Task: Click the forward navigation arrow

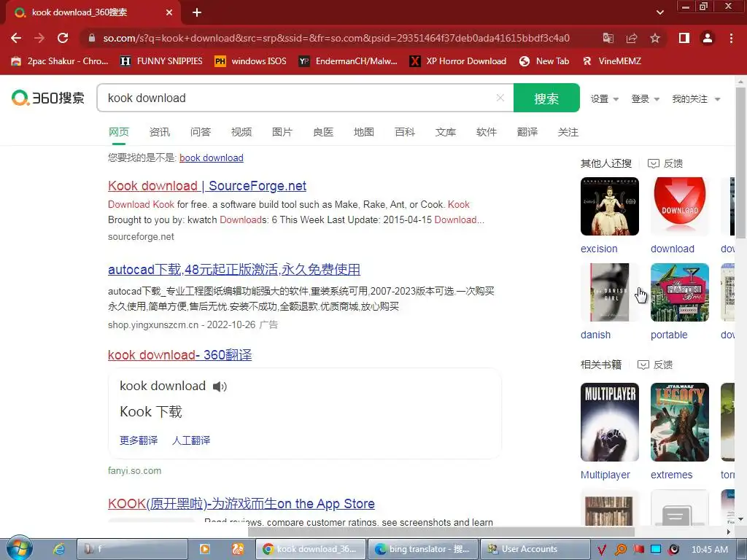Action: pyautogui.click(x=39, y=38)
